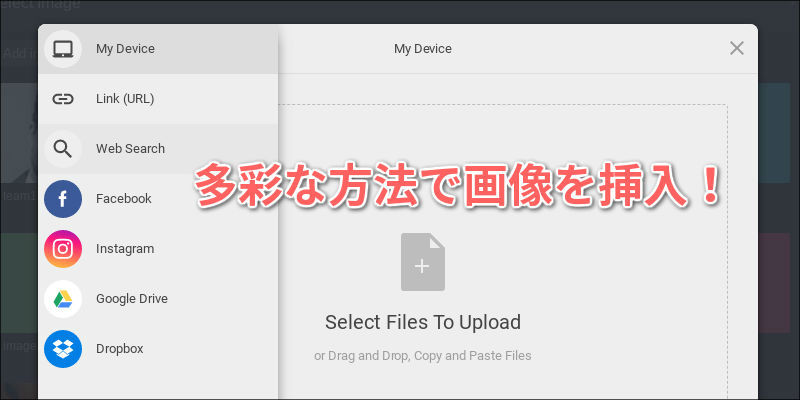The image size is (800, 400).
Task: Open the Web Search source option
Action: pos(158,149)
